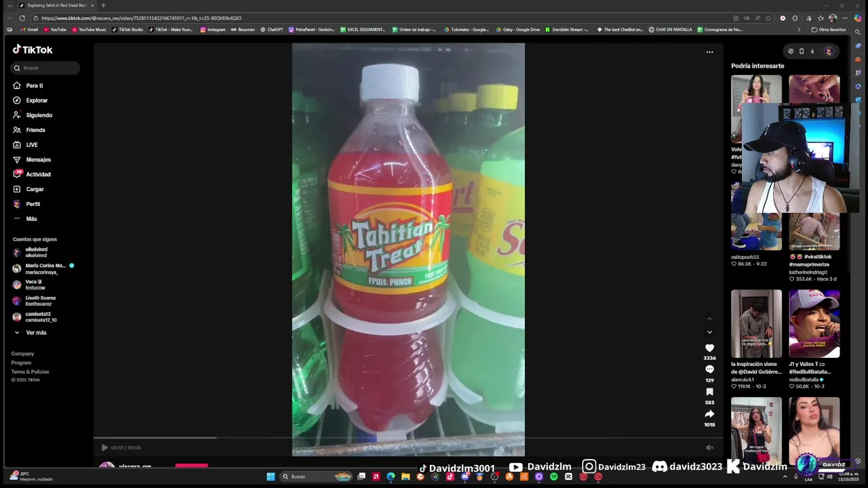Open the Program footer link
Screen dimensions: 868x488
21,363
